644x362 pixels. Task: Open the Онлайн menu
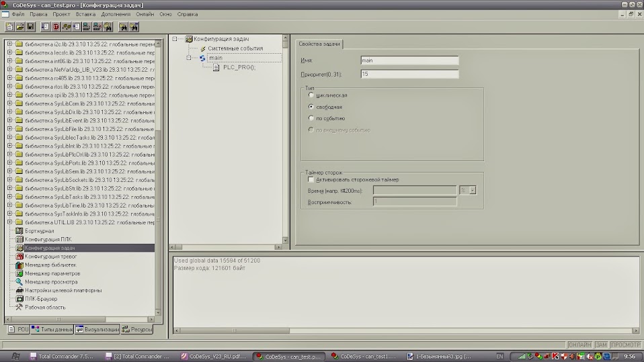(145, 14)
